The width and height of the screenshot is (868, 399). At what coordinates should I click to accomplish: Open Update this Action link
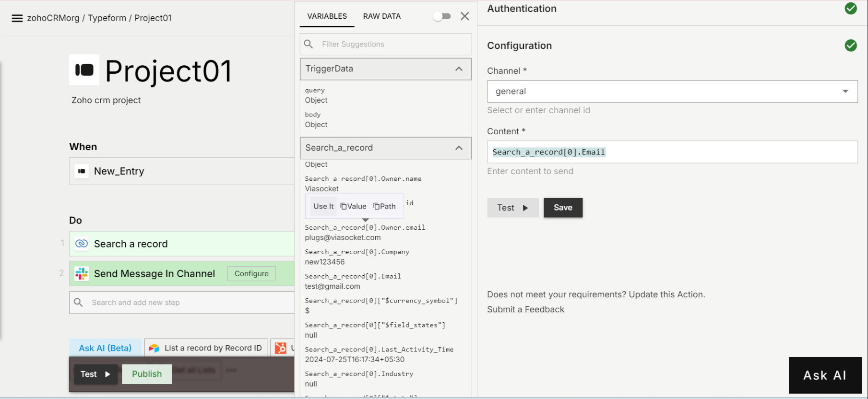[596, 294]
